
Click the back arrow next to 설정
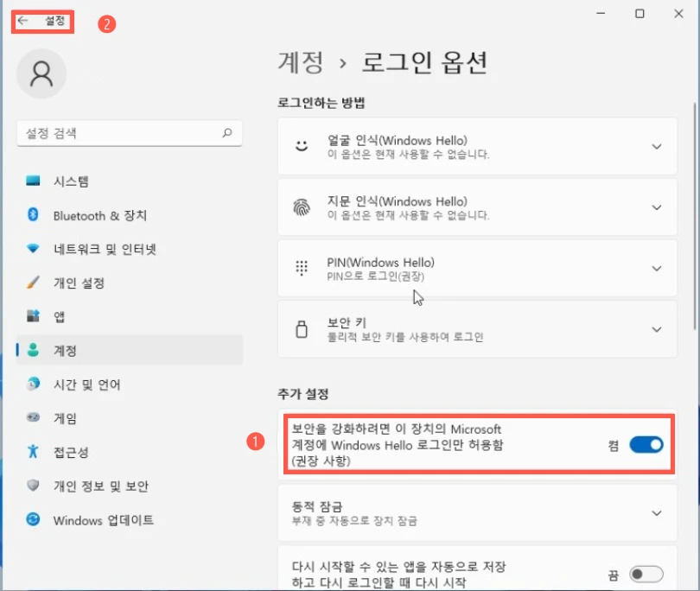pyautogui.click(x=22, y=21)
